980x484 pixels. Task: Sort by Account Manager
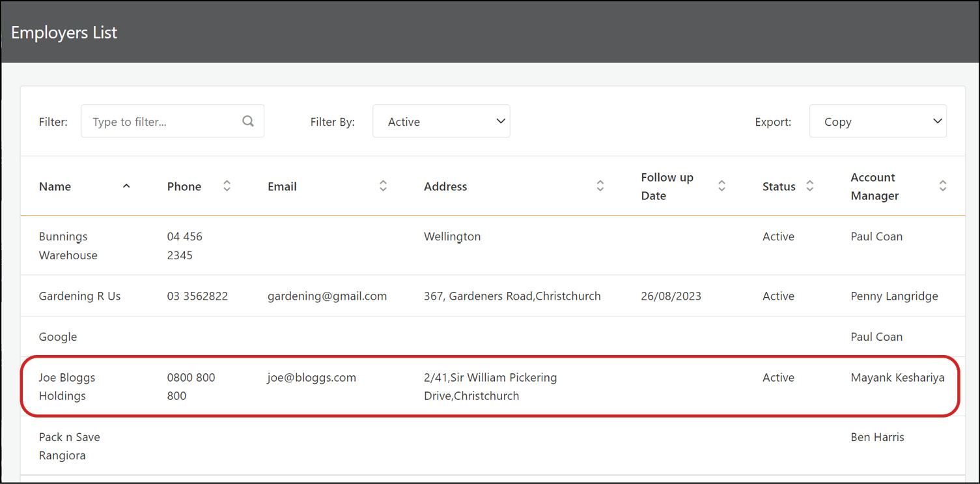tap(943, 186)
